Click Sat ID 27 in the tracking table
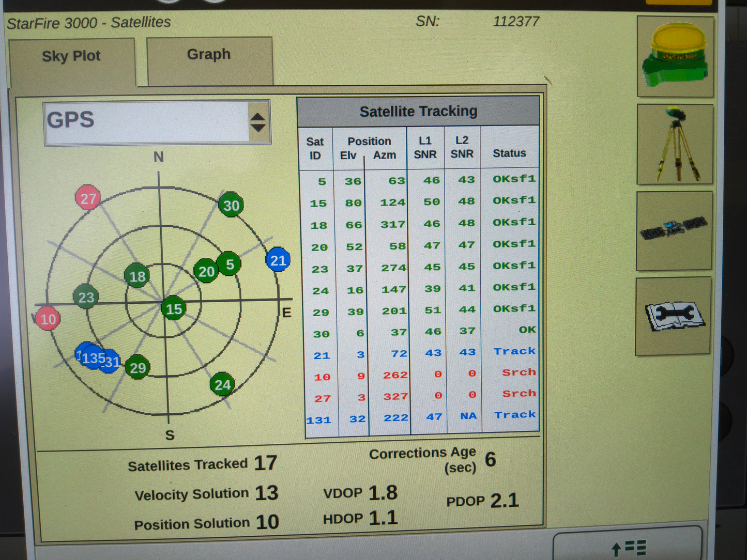747x560 pixels. click(323, 399)
